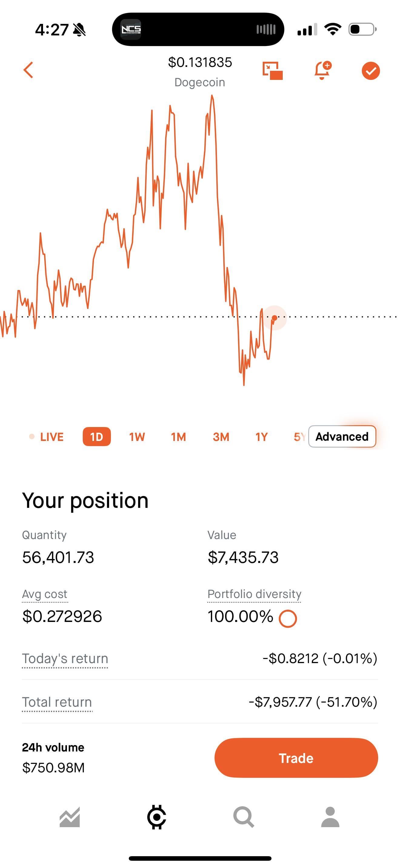Open the Advanced chart
This screenshot has height=868, width=400.
tap(342, 437)
